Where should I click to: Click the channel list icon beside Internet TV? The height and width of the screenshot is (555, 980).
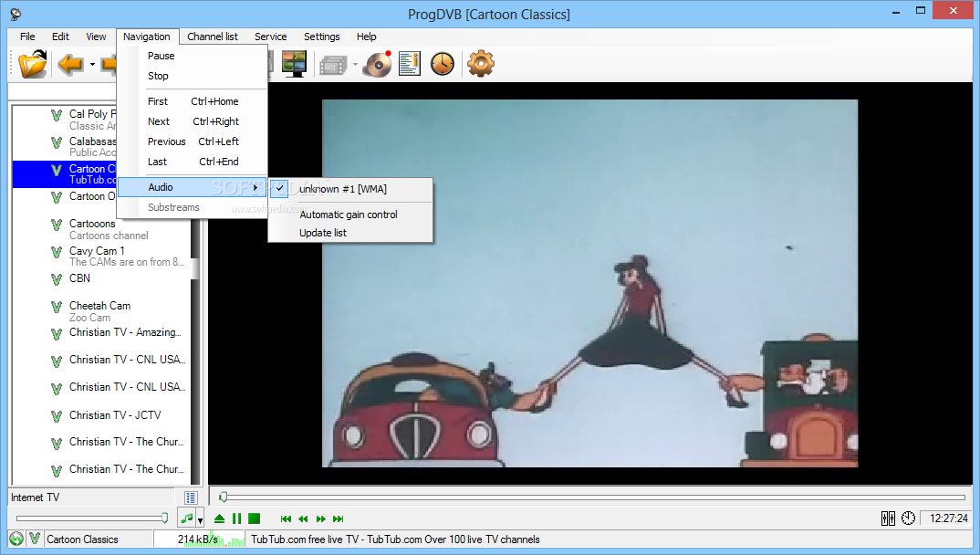click(x=191, y=497)
